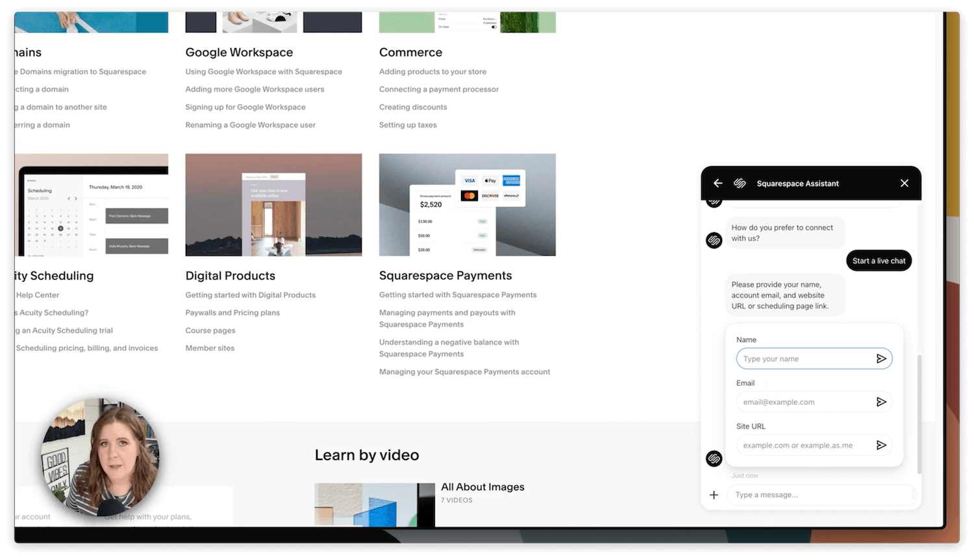Viewport: 974px width, 560px height.
Task: Open Adding products to your store
Action: [432, 72]
